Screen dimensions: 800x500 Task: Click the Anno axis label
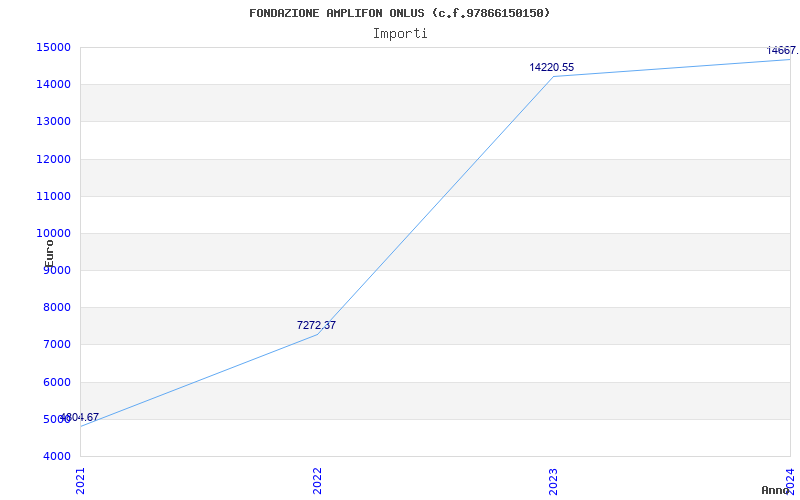coord(776,491)
